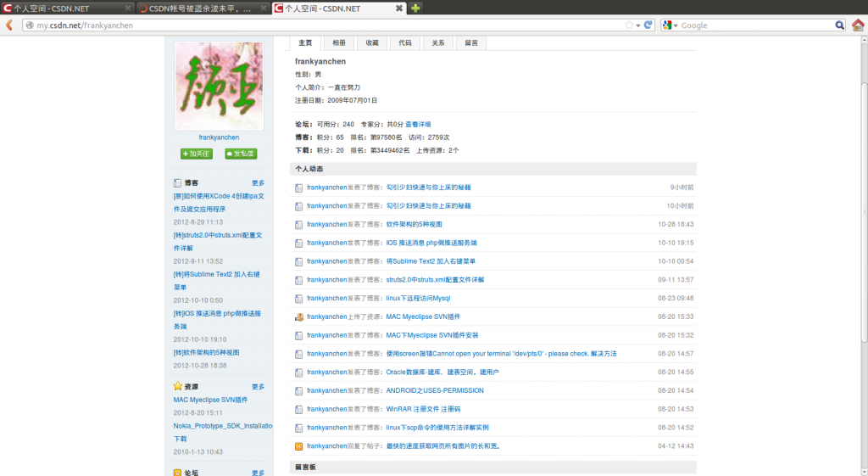Viewport: 868px width, 476px height.
Task: Click the frankyanchen avatar image
Action: pos(220,86)
